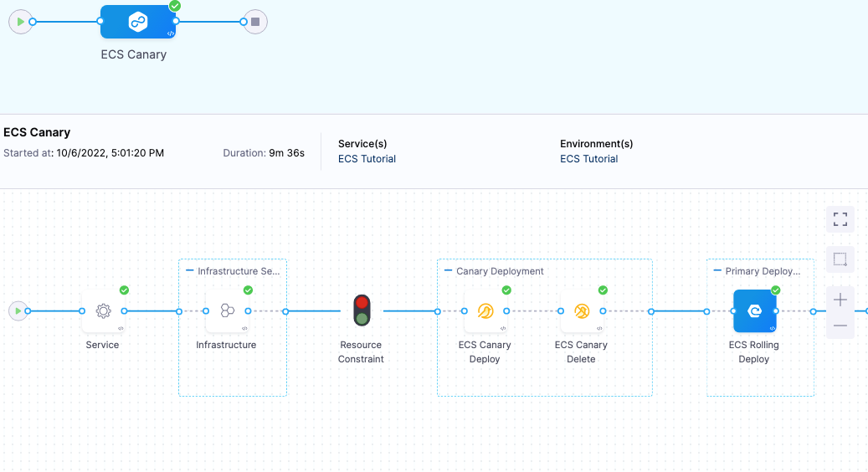868x472 pixels.
Task: Click the Service step gear icon
Action: point(103,311)
